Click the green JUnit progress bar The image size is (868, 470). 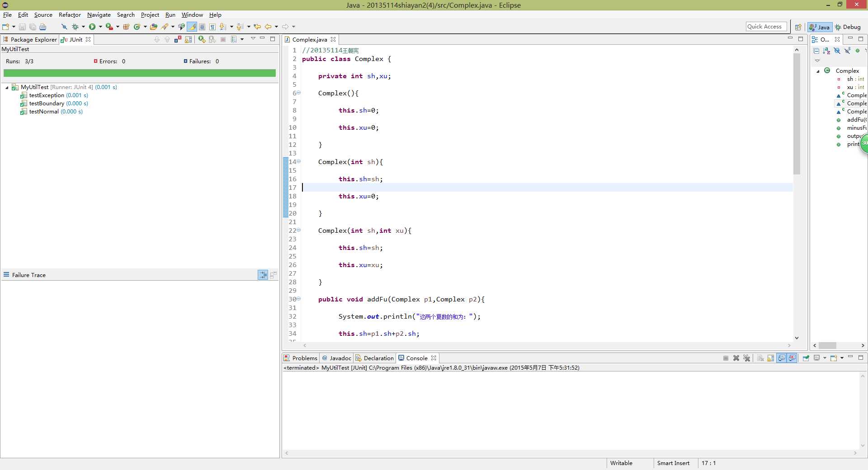pyautogui.click(x=140, y=73)
